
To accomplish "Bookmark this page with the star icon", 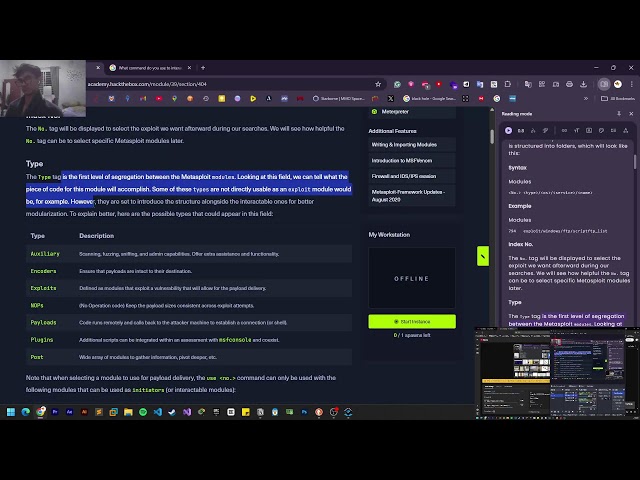I will [x=378, y=84].
